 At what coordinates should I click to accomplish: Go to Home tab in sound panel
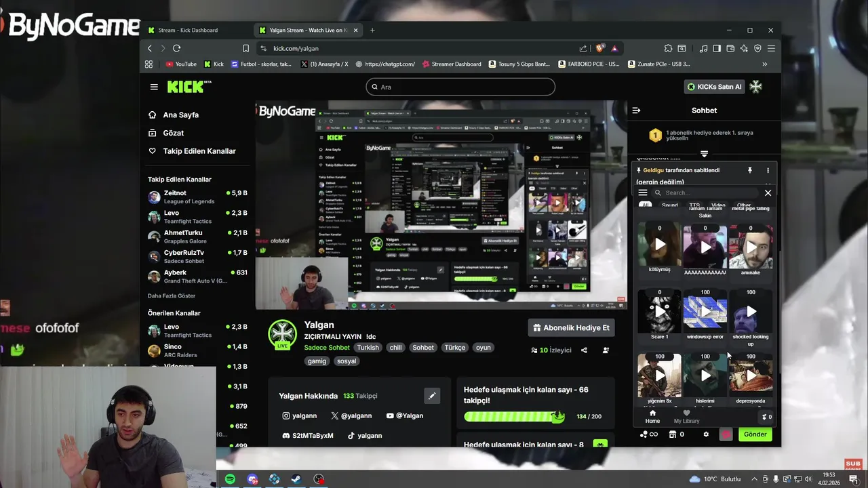click(x=652, y=417)
